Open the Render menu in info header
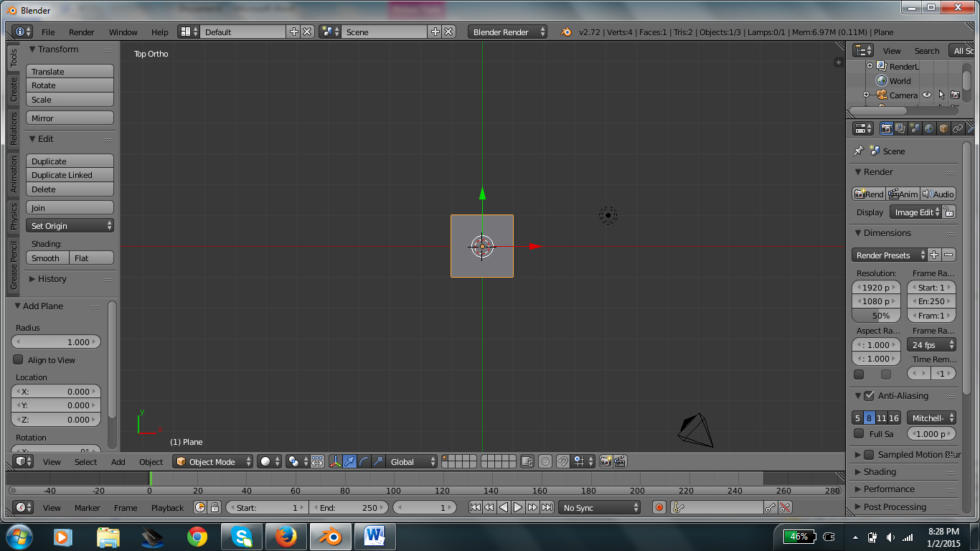980x551 pixels. click(82, 32)
